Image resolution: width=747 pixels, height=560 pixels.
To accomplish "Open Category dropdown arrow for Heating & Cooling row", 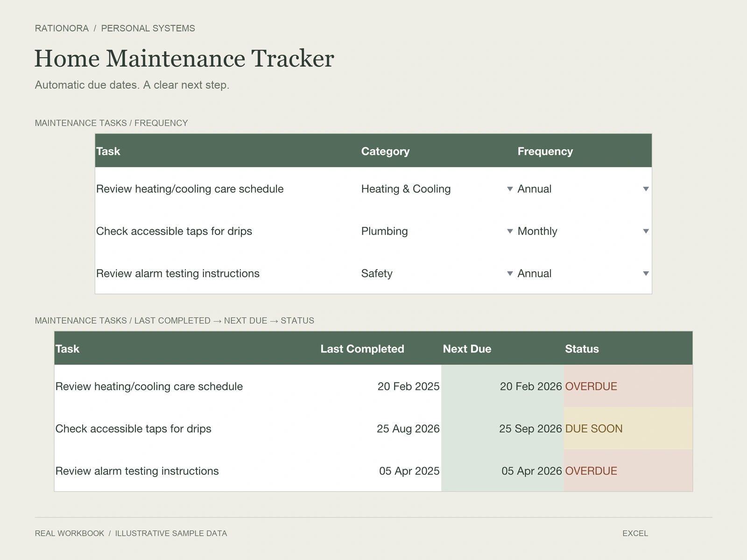I will click(510, 189).
